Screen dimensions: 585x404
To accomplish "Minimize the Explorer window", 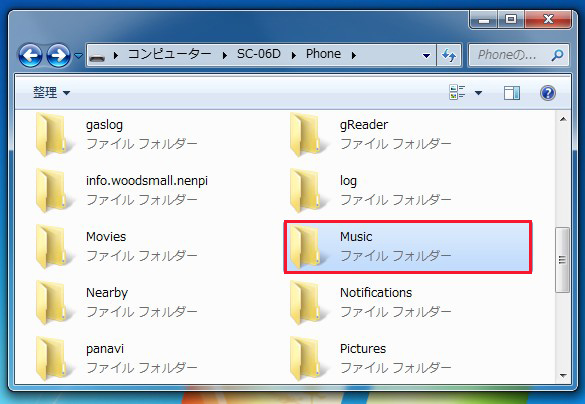I will coord(484,19).
